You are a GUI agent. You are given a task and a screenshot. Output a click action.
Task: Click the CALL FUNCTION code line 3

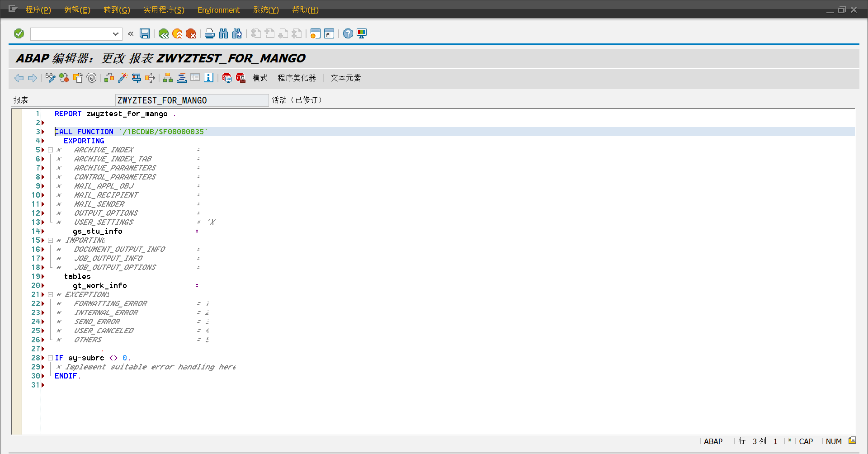tap(131, 132)
